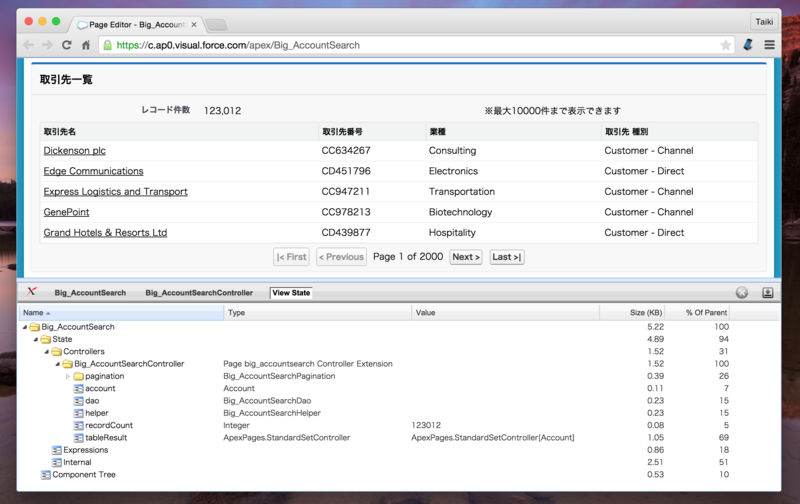Viewport: 800px width, 504px height.
Task: Click the % Of Parent column header
Action: [698, 313]
